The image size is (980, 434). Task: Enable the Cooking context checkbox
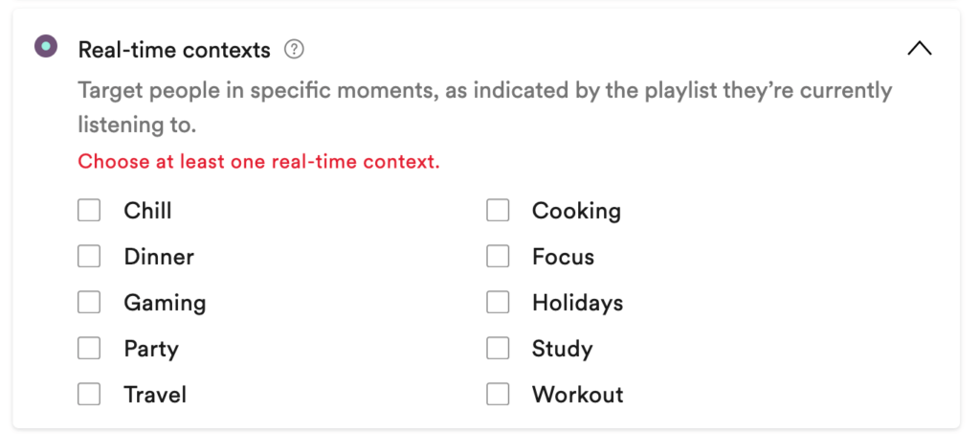pos(498,211)
